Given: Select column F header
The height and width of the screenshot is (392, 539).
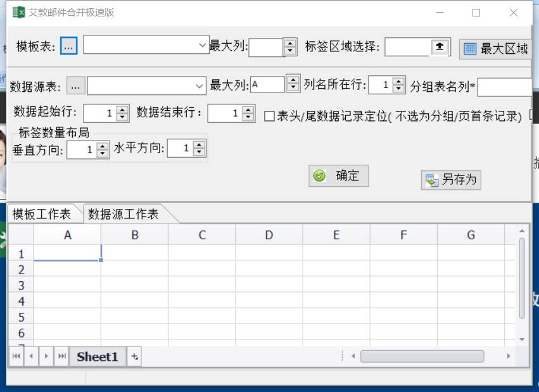Looking at the screenshot, I should (x=403, y=235).
